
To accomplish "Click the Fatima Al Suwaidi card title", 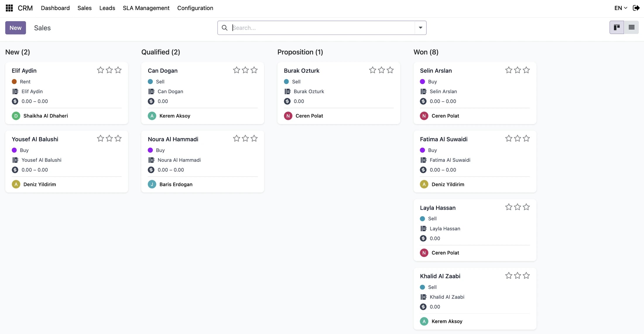I will tap(444, 139).
